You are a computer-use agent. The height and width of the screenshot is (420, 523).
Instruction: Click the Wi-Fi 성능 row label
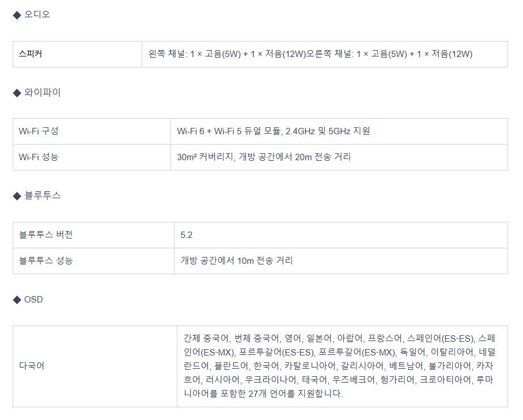(x=39, y=157)
